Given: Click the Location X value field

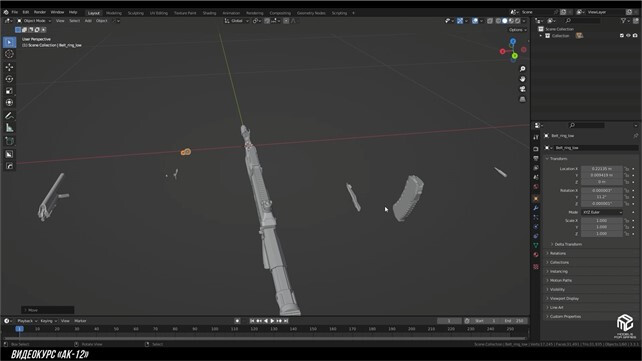Looking at the screenshot, I should click(x=601, y=169).
